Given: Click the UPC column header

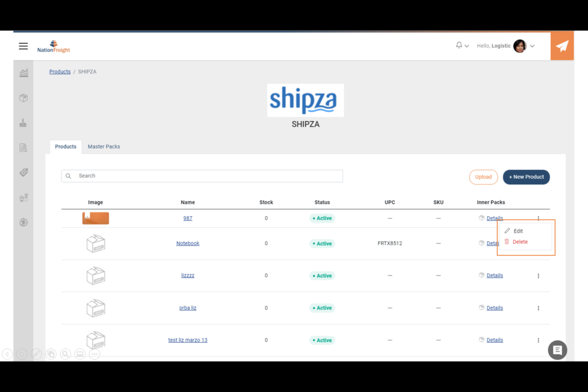Looking at the screenshot, I should [x=390, y=203].
